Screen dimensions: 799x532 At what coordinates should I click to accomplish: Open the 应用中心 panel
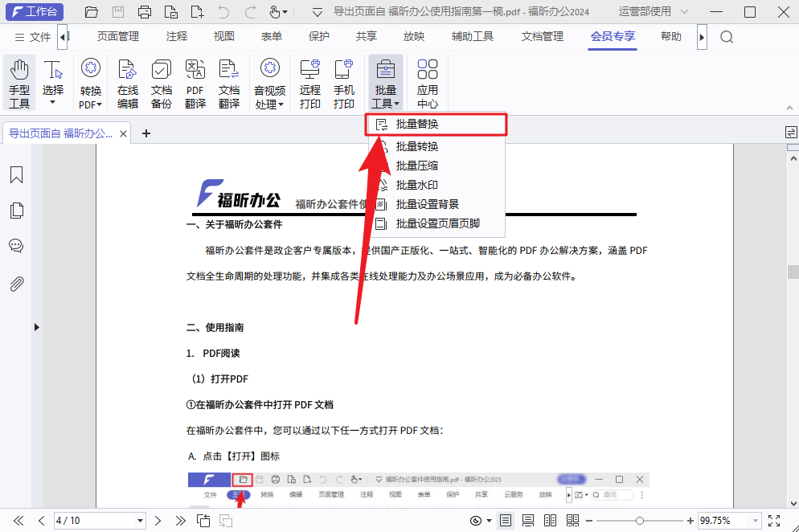tap(427, 80)
